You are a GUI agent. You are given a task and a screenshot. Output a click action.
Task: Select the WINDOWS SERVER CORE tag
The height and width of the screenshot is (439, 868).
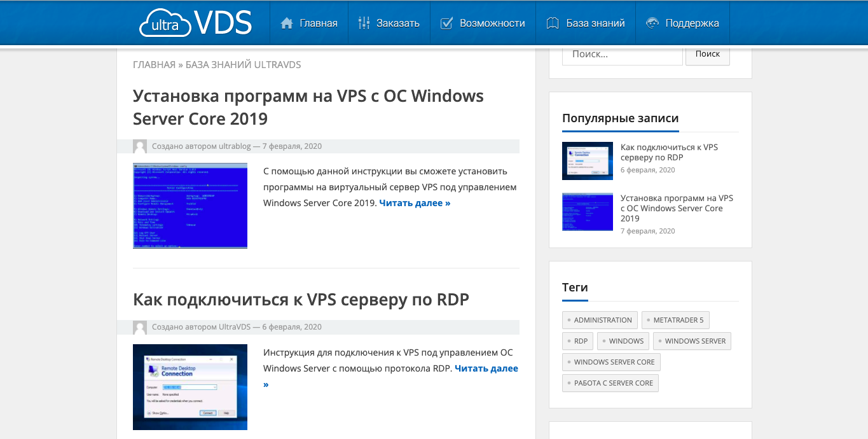pos(611,362)
